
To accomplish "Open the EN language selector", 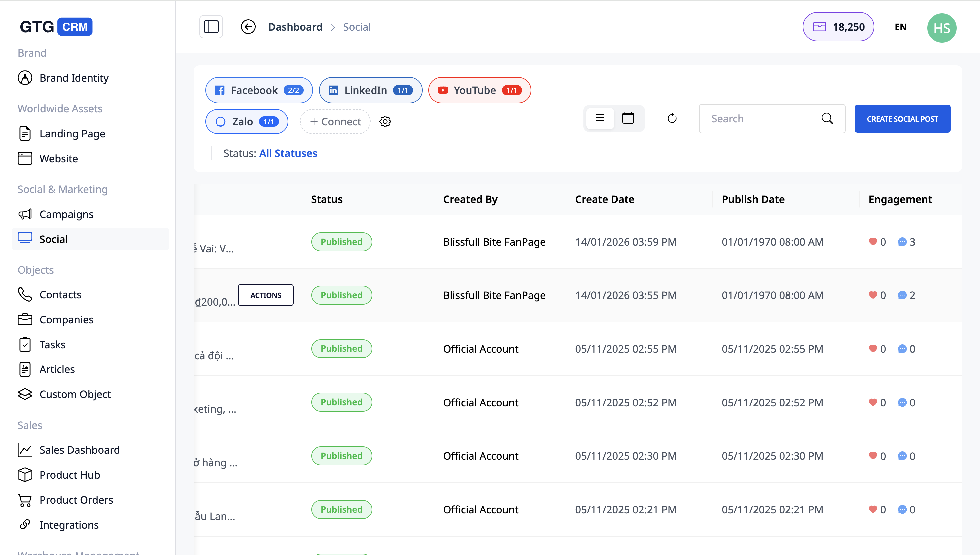I will tap(900, 27).
